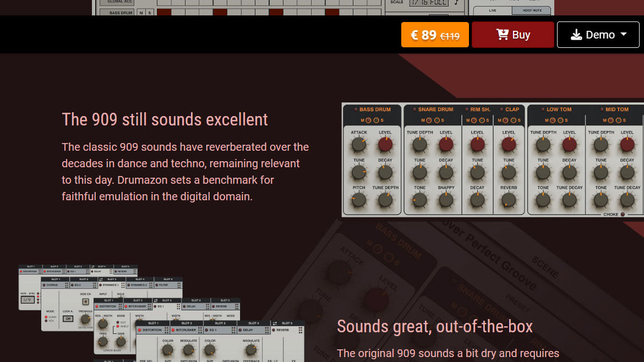Click the Snare Drum Tone knob
This screenshot has width=644, height=362.
pyautogui.click(x=420, y=200)
